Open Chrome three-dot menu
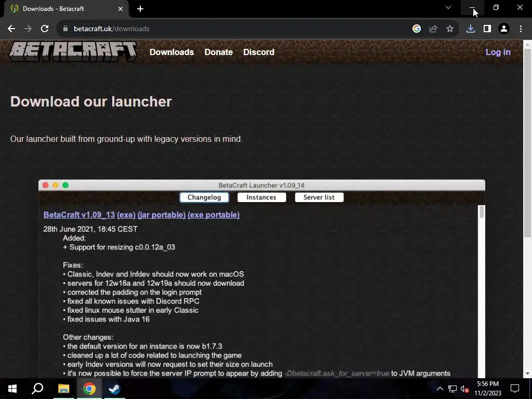Image resolution: width=532 pixels, height=399 pixels. (x=521, y=29)
